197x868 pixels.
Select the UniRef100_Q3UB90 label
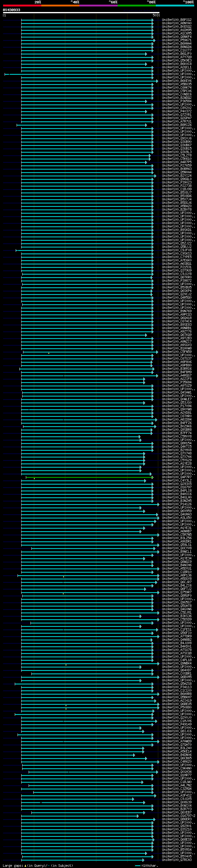pos(176,142)
